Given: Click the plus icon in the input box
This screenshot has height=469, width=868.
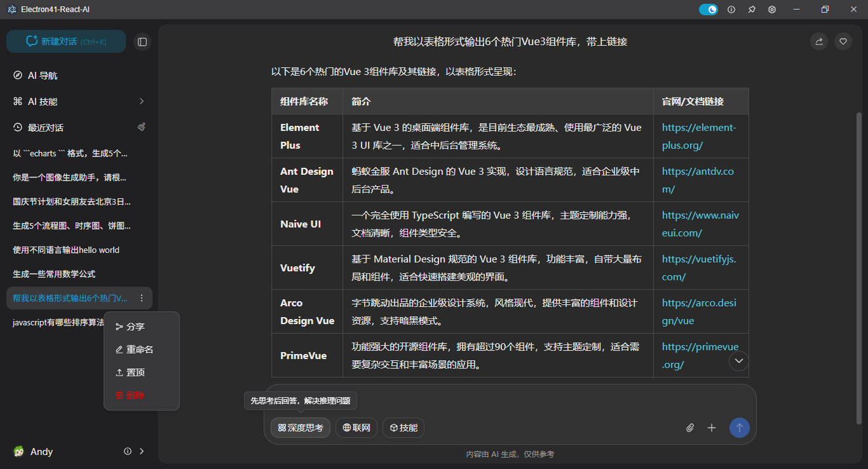Looking at the screenshot, I should coord(712,428).
